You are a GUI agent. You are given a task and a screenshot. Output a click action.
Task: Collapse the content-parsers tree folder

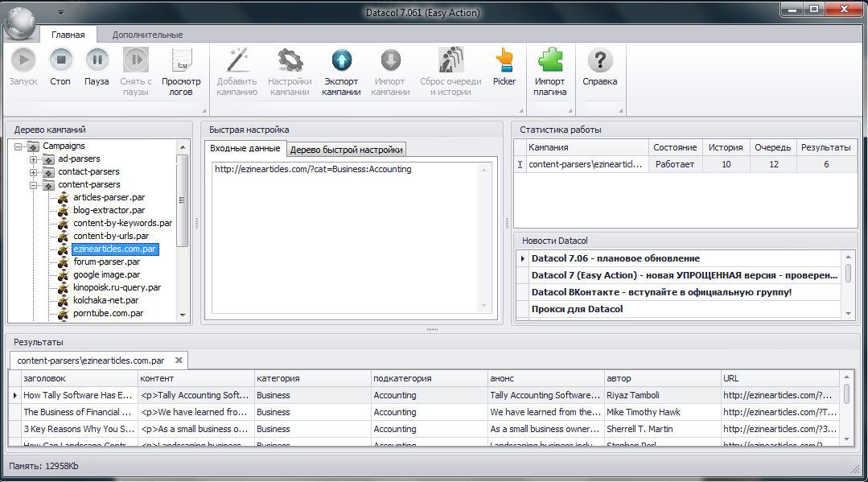(33, 185)
